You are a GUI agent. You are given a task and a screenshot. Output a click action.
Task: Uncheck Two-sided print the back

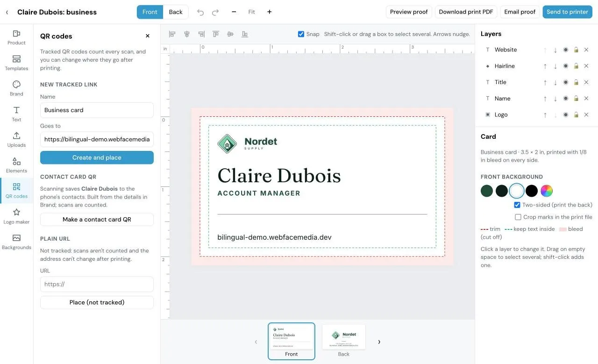(517, 205)
